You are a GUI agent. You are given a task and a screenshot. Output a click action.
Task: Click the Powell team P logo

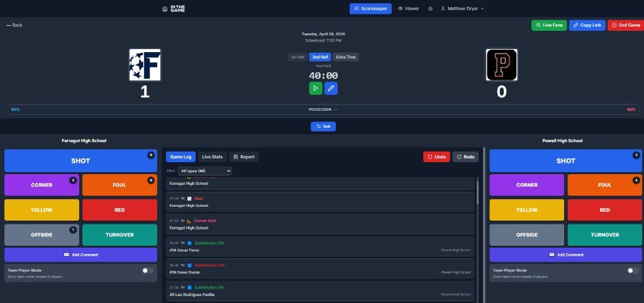501,65
